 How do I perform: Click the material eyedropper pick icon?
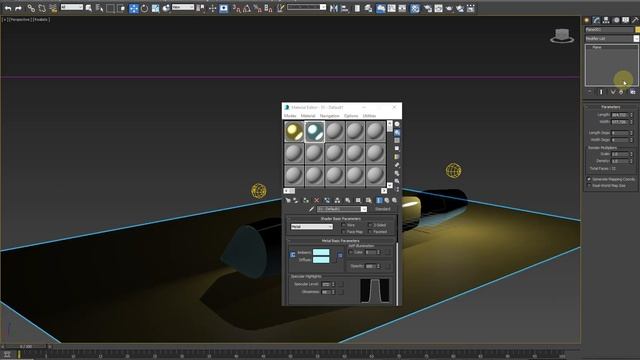tap(311, 209)
